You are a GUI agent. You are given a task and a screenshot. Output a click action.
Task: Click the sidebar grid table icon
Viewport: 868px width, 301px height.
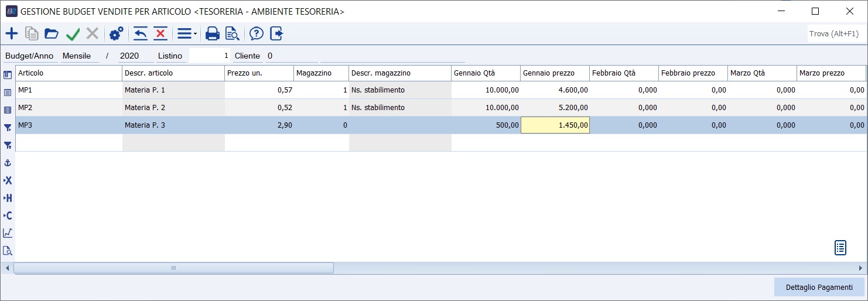(8, 110)
